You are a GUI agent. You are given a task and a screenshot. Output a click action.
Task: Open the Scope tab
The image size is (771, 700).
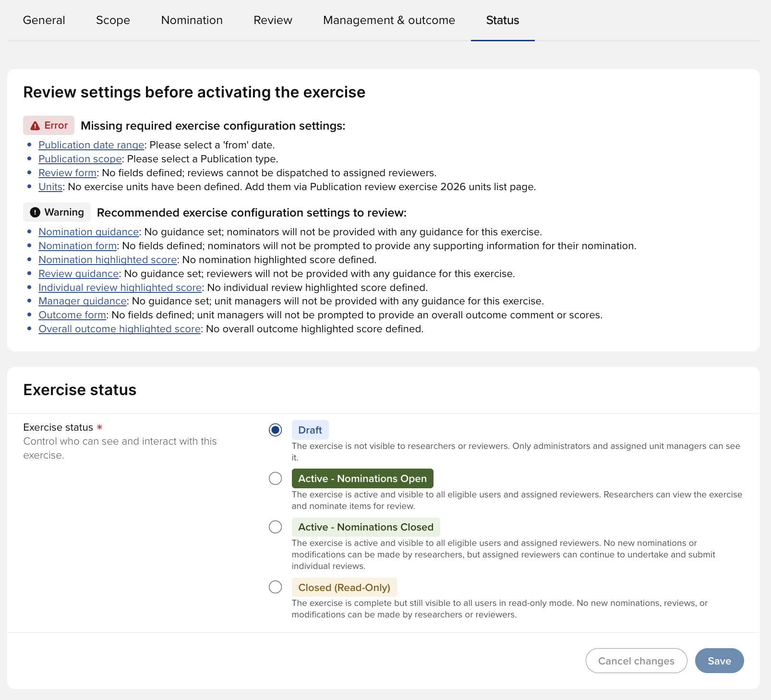tap(113, 20)
